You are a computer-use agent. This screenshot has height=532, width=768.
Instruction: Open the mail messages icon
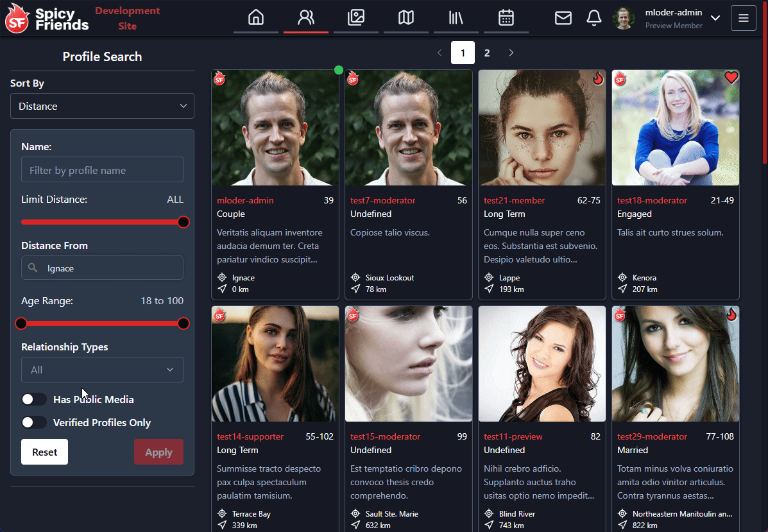[563, 18]
